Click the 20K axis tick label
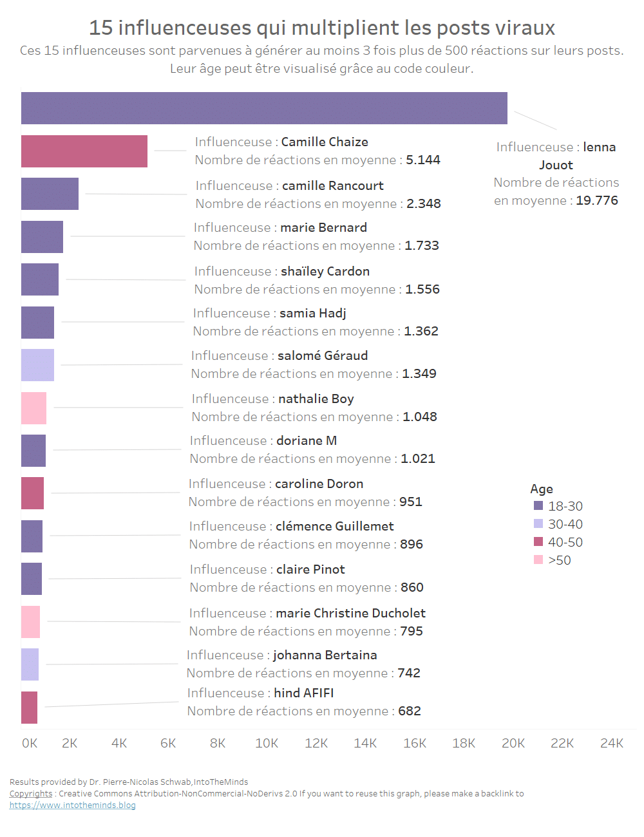 click(x=513, y=744)
